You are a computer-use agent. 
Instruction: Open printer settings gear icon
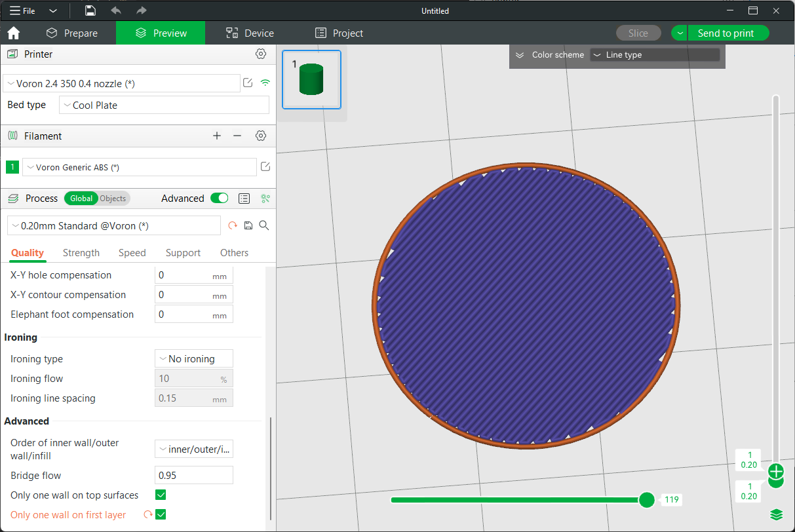pyautogui.click(x=261, y=54)
